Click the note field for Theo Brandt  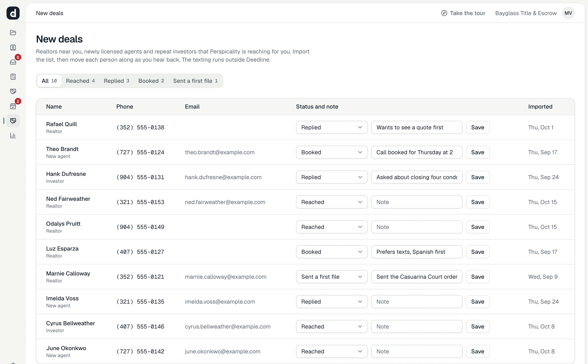pyautogui.click(x=417, y=152)
